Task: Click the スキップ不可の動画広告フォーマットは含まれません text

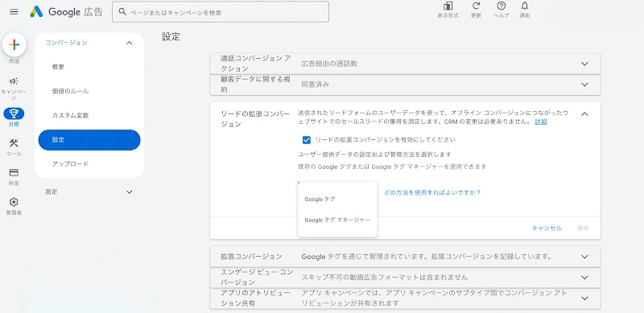Action: point(385,278)
